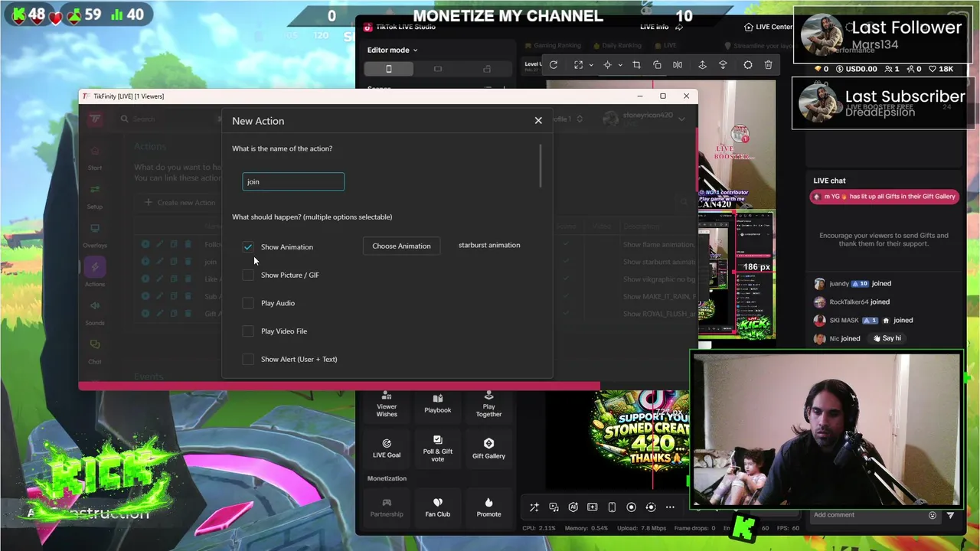Click the screen capture icon in the bottom toolbar
Image resolution: width=980 pixels, height=551 pixels.
pyautogui.click(x=593, y=507)
